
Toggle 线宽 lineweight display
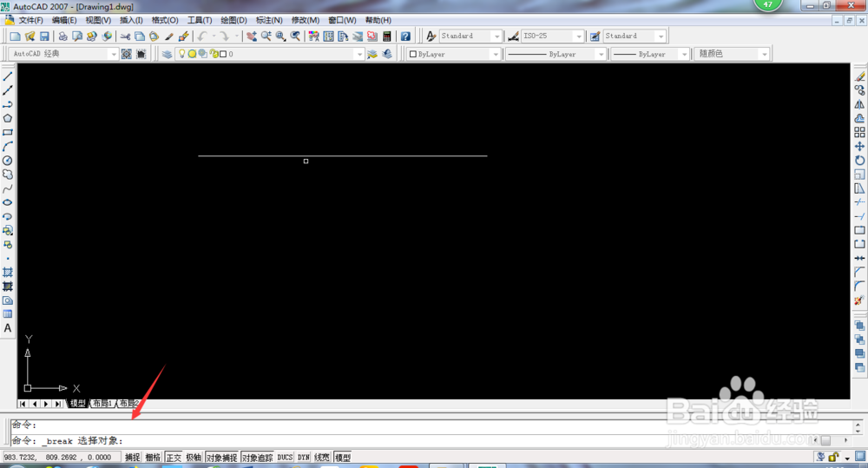click(322, 458)
